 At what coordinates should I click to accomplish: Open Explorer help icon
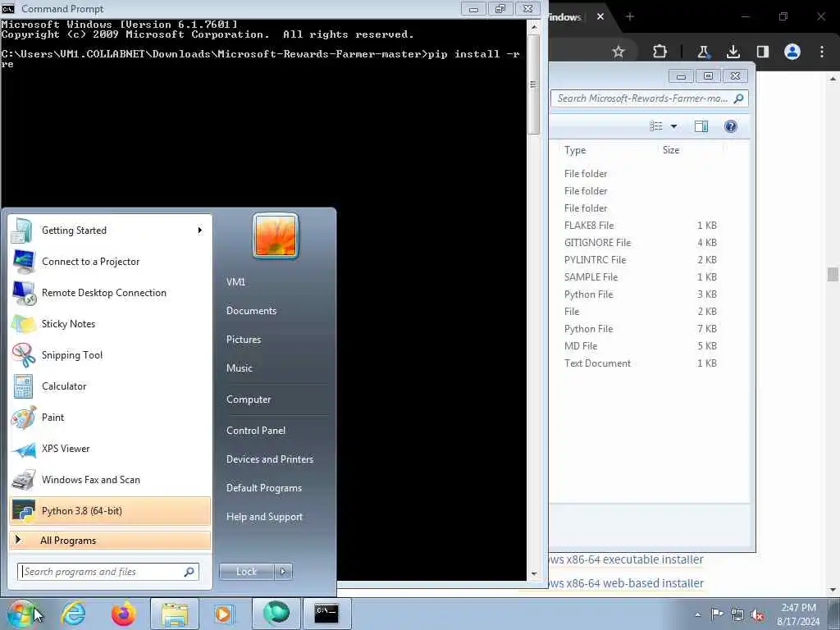[x=731, y=126]
